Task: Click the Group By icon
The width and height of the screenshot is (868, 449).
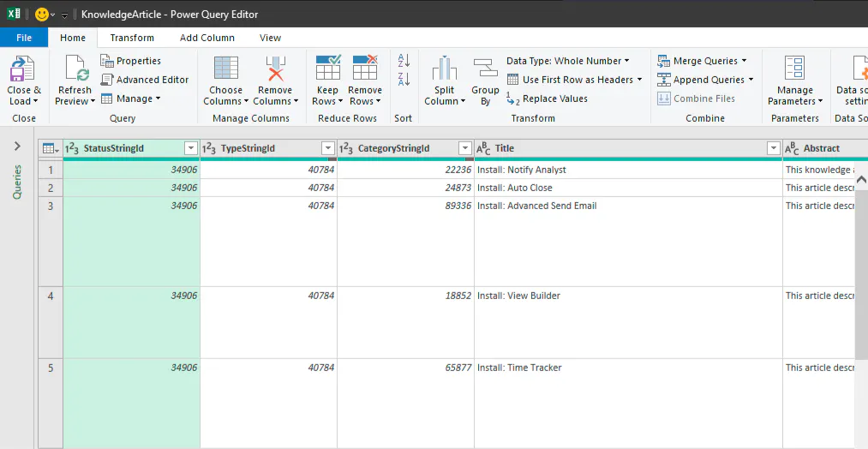Action: click(x=485, y=70)
